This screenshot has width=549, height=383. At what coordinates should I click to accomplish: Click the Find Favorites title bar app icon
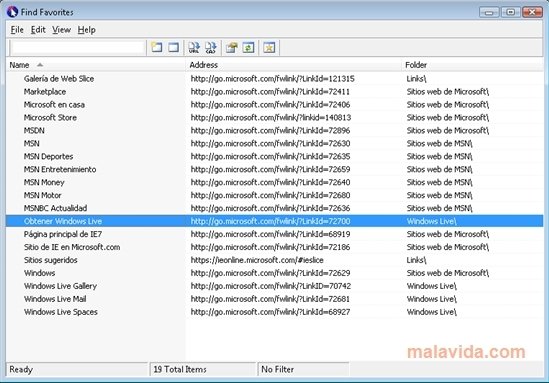[x=12, y=12]
